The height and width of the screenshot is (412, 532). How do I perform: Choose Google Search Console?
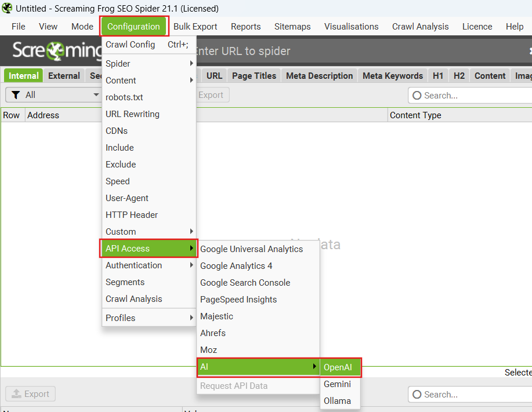tap(258, 283)
